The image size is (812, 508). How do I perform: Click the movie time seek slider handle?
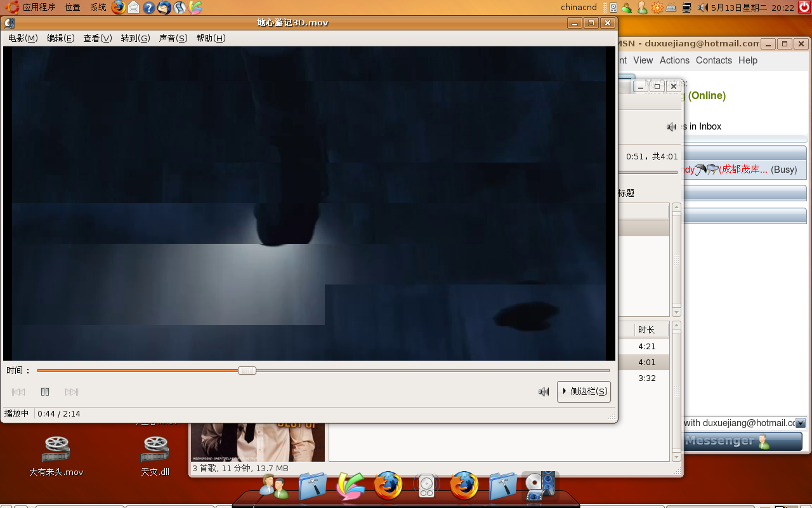247,370
